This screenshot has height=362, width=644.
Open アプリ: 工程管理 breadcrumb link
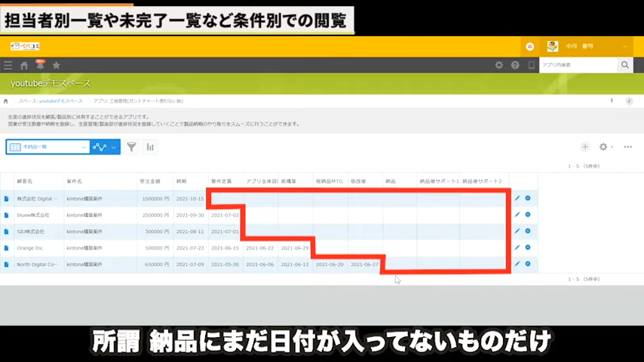coord(138,101)
